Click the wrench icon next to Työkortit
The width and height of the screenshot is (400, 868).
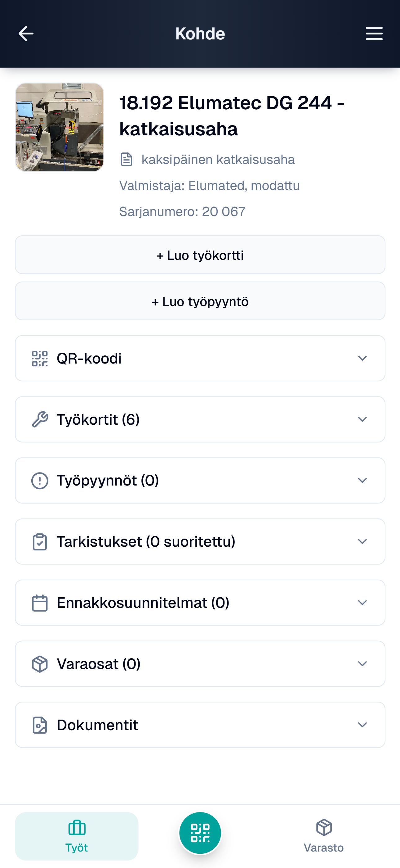point(40,419)
